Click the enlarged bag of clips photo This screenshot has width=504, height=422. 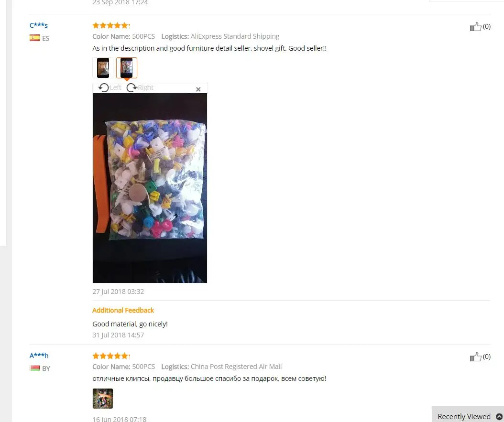point(150,188)
